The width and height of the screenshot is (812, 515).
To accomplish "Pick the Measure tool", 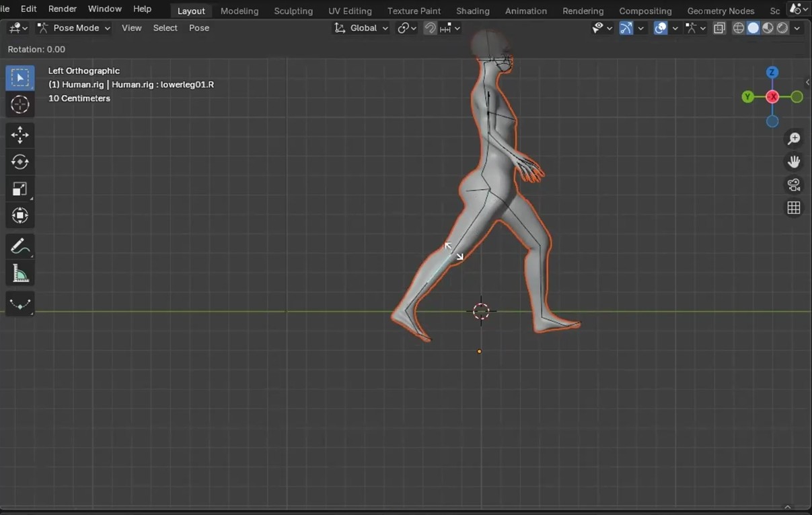I will tap(20, 274).
